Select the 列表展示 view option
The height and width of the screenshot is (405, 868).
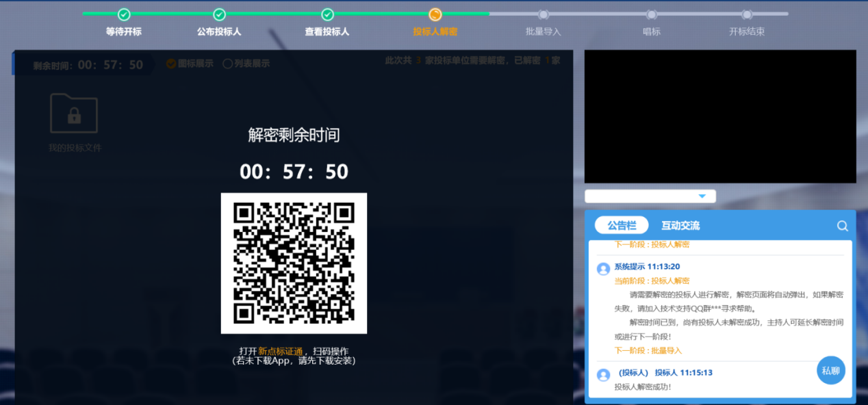pos(228,64)
